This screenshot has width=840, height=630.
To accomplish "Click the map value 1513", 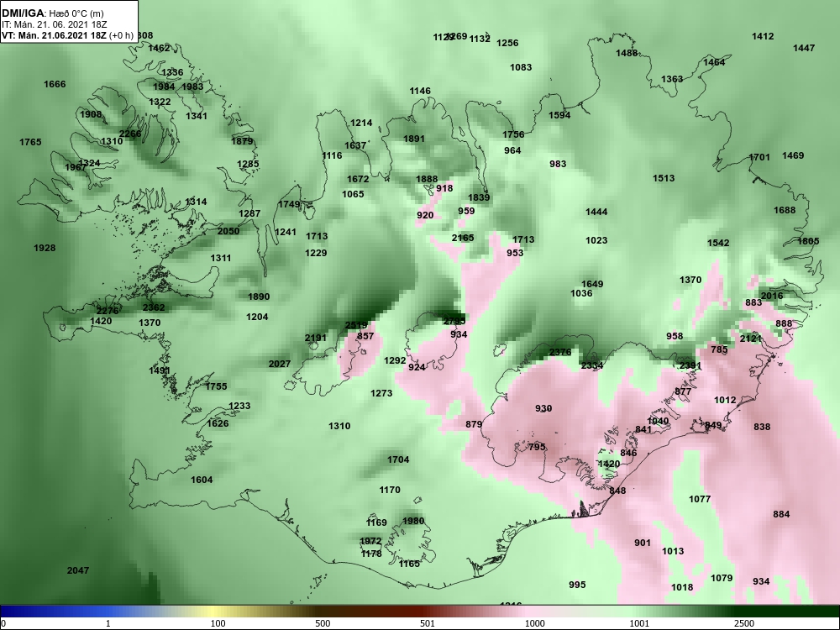I will (664, 178).
